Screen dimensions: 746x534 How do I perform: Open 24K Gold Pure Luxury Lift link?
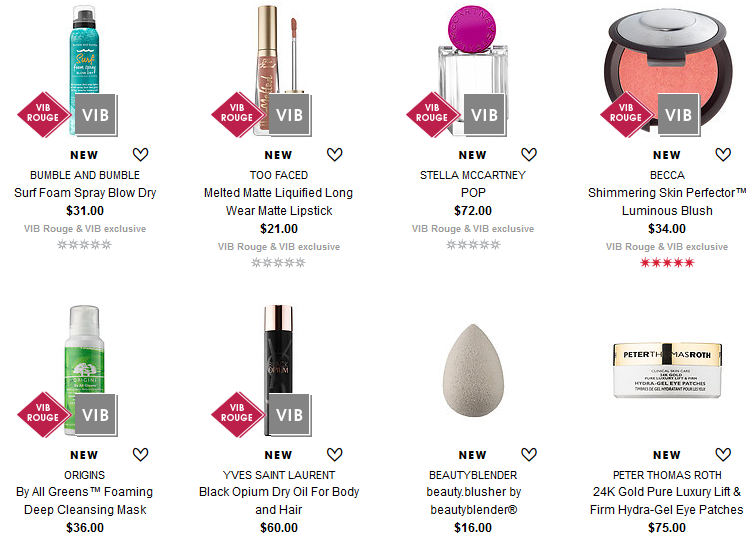tap(667, 501)
